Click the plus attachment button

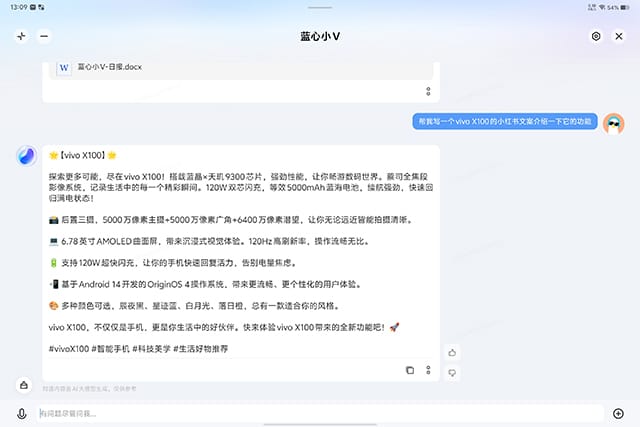point(618,413)
